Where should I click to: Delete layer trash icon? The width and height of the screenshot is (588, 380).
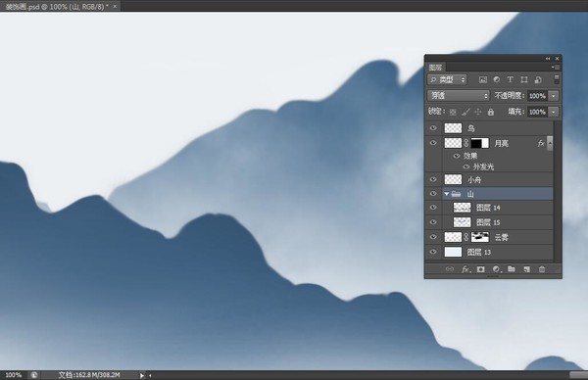coord(542,269)
